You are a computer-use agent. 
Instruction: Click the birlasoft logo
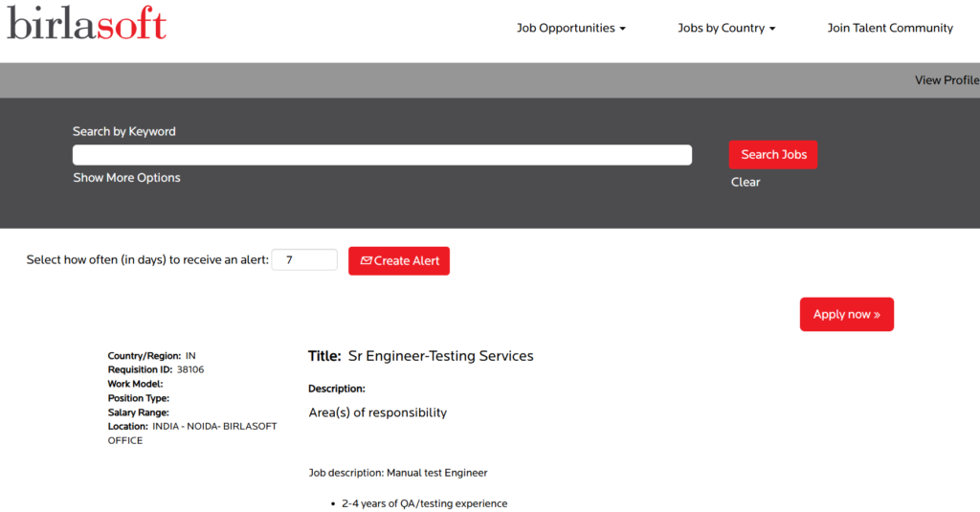[86, 23]
